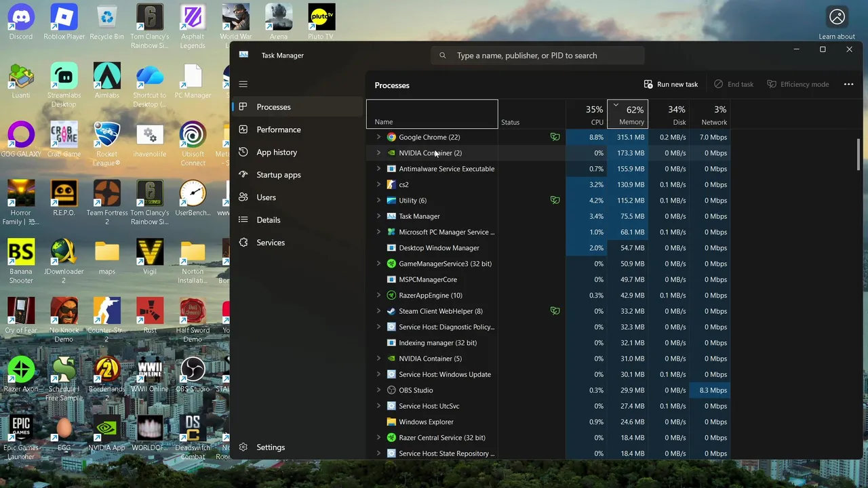Viewport: 868px width, 488px height.
Task: Expand the Utility (6) process group
Action: coord(378,201)
